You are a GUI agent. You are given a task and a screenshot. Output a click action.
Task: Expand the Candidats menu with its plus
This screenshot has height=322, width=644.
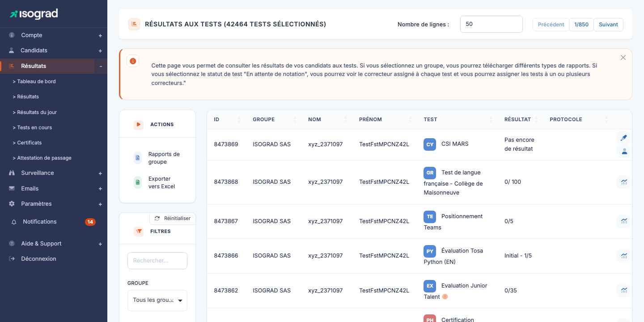[100, 51]
